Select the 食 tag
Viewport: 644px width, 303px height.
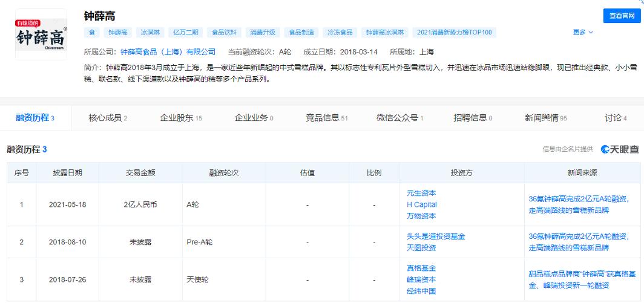[91, 33]
